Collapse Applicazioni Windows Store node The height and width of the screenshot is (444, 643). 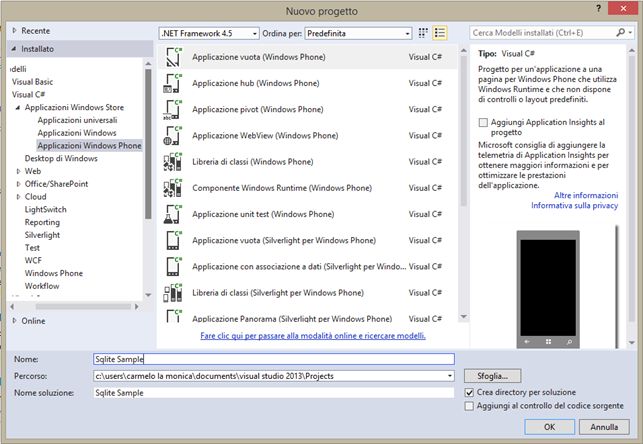pos(18,108)
